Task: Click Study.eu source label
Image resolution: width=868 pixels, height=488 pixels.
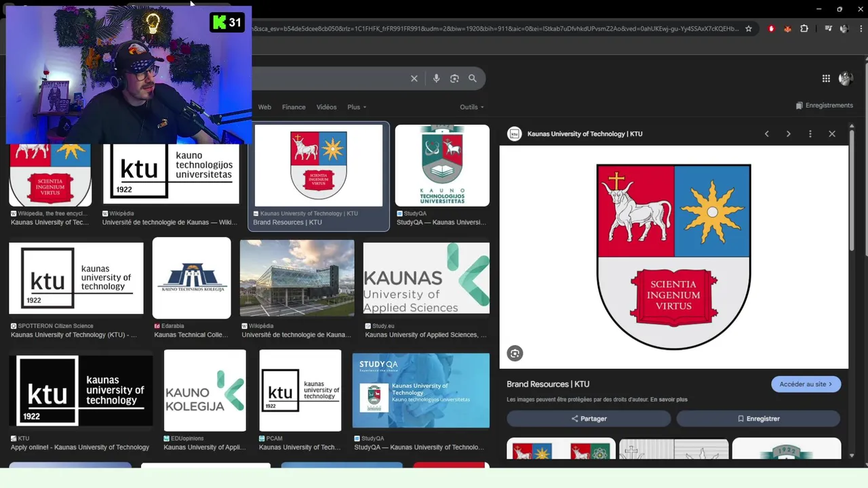Action: (x=382, y=326)
